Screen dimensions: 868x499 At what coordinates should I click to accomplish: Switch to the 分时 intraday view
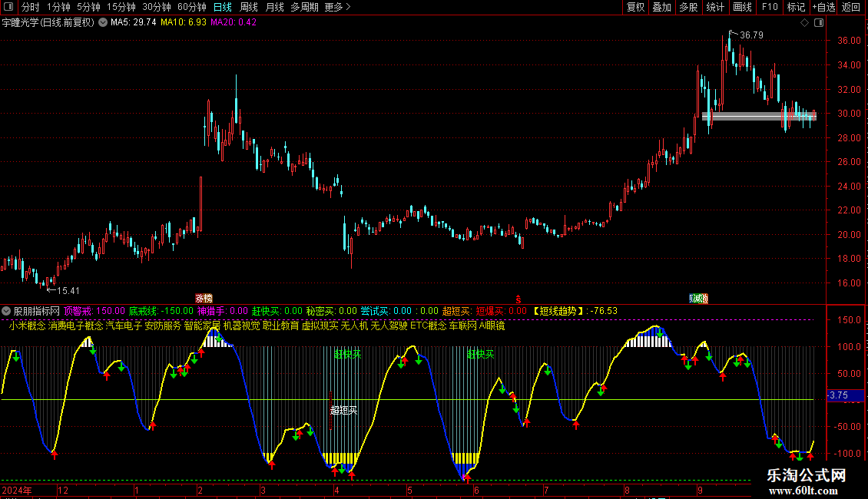point(31,7)
